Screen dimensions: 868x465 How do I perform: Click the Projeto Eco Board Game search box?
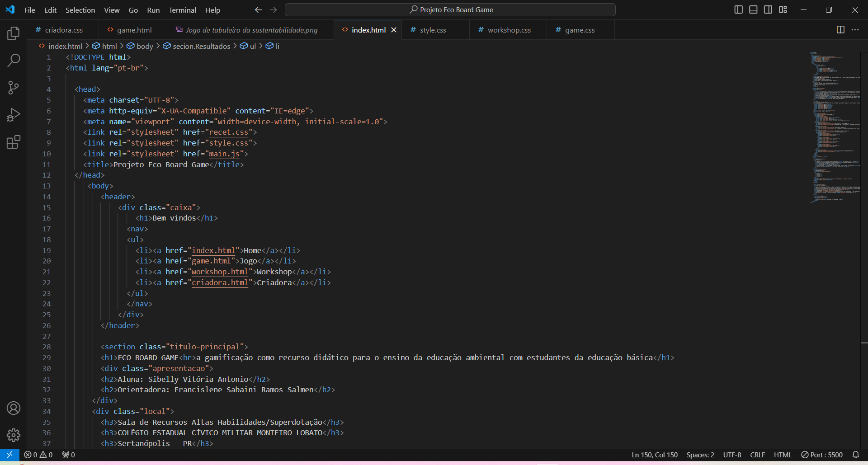tap(450, 9)
